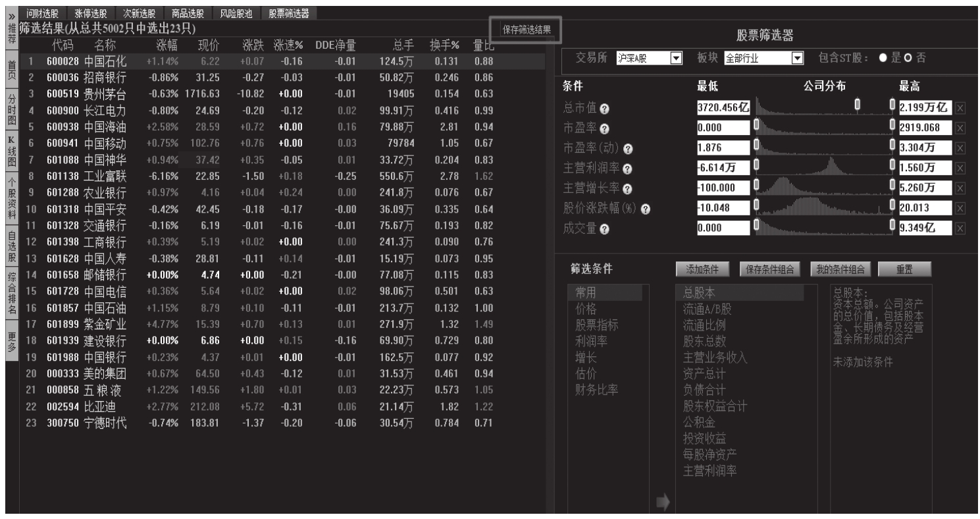This screenshot has height=519, width=980.
Task: Open the 首页 sidebar tab
Action: coord(11,70)
